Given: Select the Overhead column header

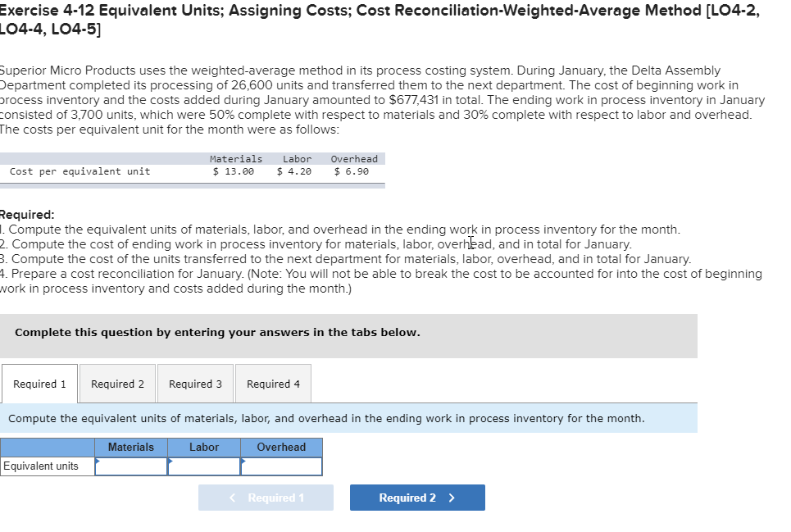Looking at the screenshot, I should point(281,447).
